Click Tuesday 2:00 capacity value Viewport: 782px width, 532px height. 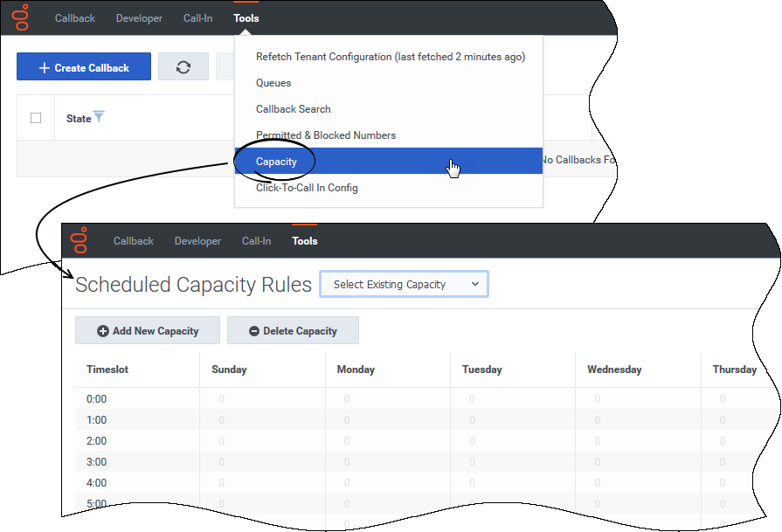[472, 441]
